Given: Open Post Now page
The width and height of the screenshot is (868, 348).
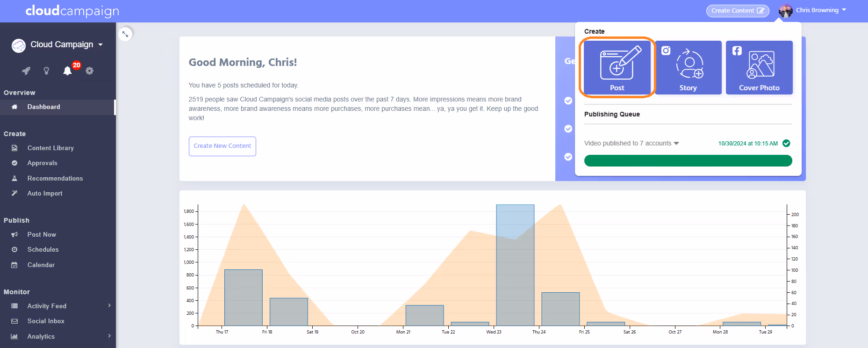Looking at the screenshot, I should 42,234.
